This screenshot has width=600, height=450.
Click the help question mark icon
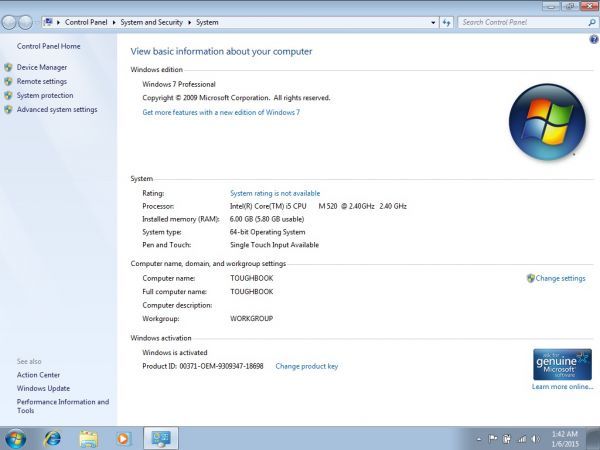pos(593,39)
